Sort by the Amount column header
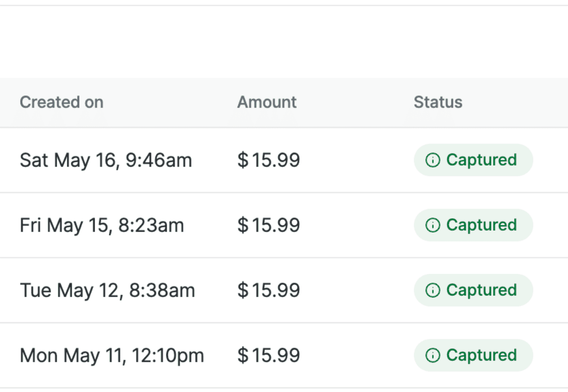The image size is (568, 392). point(267,102)
